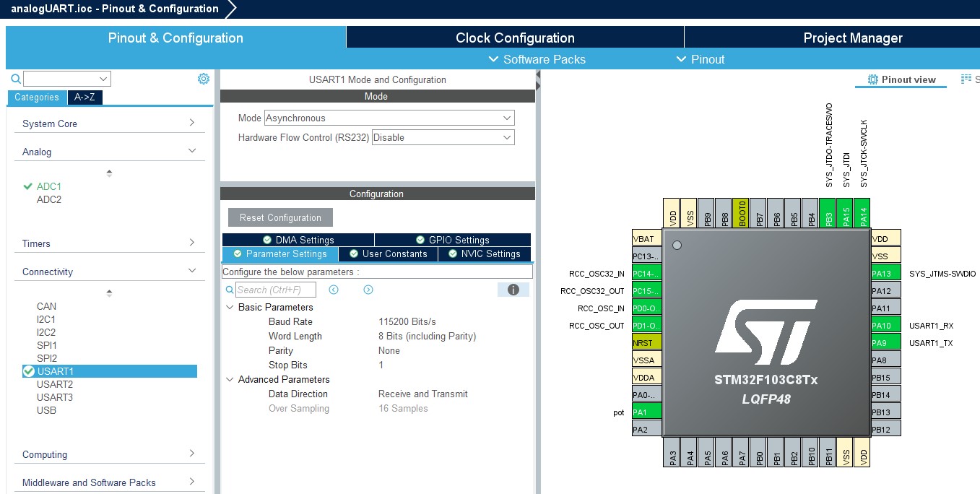The width and height of the screenshot is (980, 494).
Task: Select the BOOT0 pin on the chip
Action: (742, 214)
